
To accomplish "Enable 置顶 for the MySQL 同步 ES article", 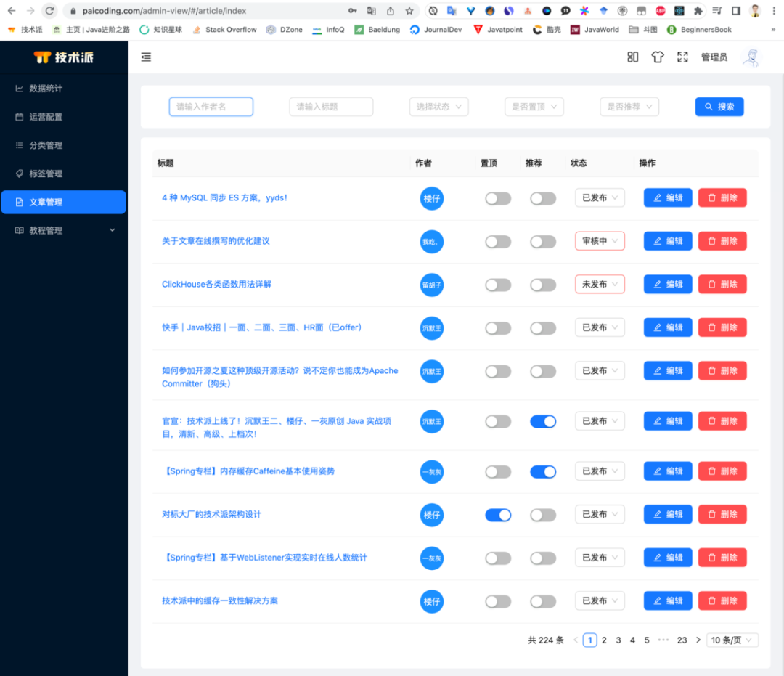I will [x=498, y=197].
